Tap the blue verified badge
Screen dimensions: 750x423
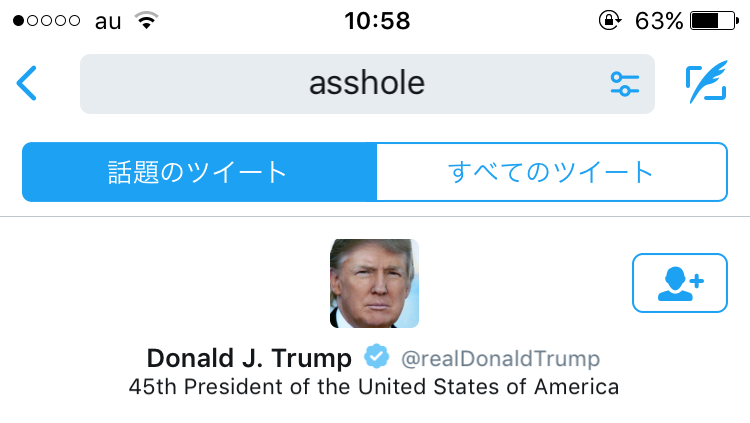376,357
